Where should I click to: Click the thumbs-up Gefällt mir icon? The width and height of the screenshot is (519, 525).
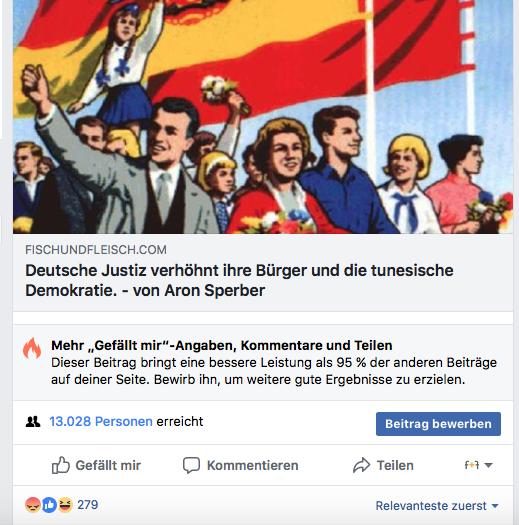click(x=61, y=465)
